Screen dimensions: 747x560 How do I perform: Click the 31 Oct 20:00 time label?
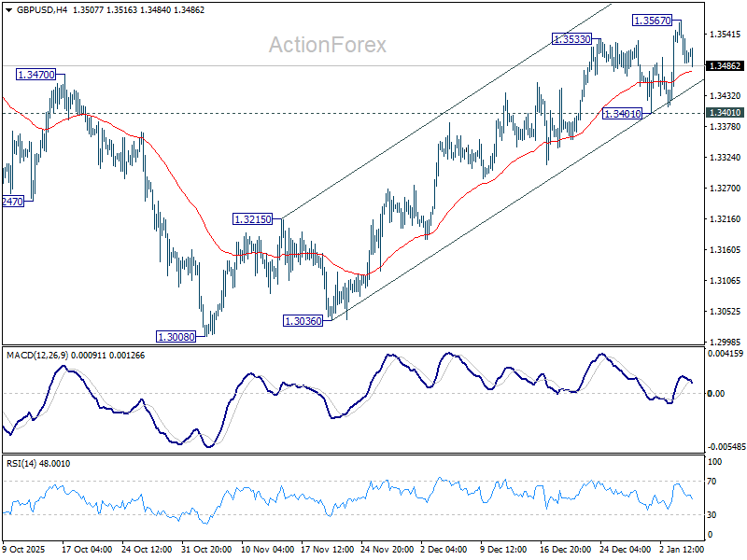(x=206, y=549)
